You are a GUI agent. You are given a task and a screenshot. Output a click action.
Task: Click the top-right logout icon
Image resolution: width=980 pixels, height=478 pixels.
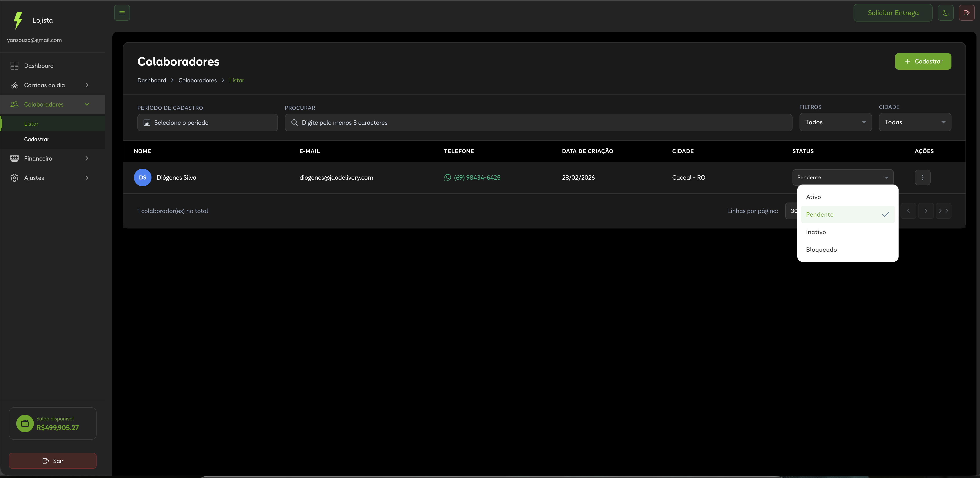(x=966, y=13)
